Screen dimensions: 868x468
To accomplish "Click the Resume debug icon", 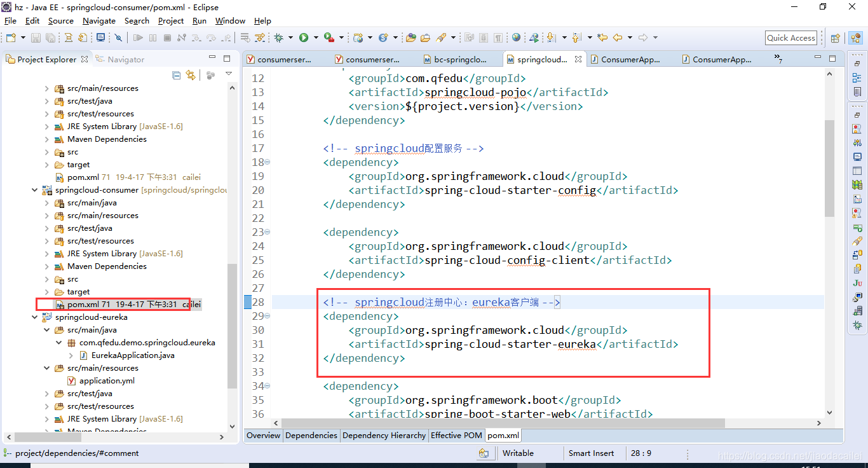I will [138, 38].
